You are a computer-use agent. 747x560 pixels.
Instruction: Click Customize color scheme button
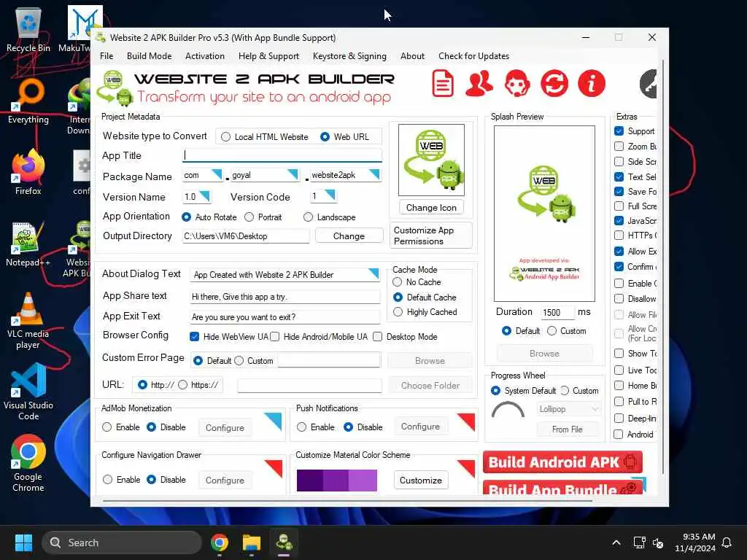click(x=421, y=481)
